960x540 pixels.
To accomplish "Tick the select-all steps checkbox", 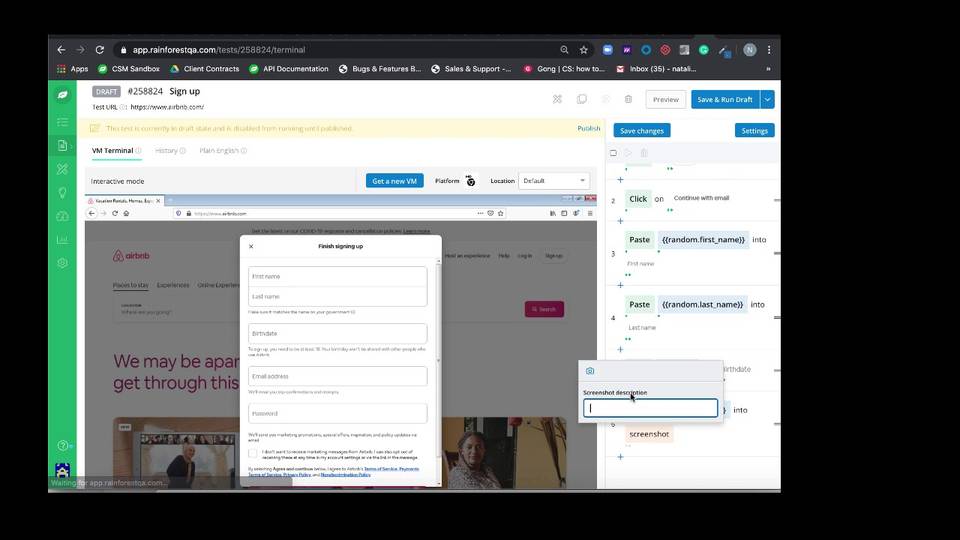I will point(613,153).
